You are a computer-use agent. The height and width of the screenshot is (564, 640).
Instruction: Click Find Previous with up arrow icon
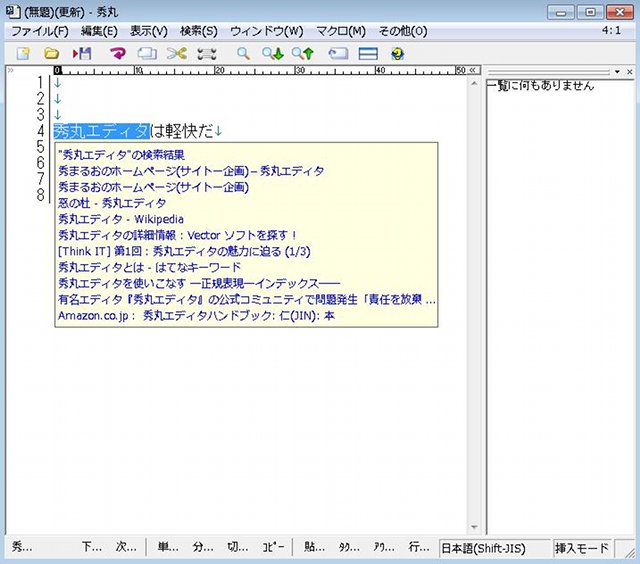click(303, 53)
